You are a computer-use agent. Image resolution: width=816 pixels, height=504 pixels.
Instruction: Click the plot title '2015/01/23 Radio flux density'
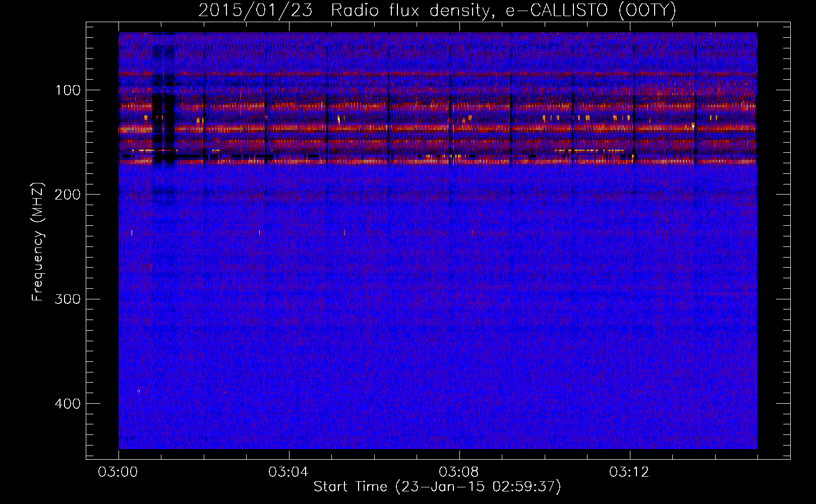click(437, 10)
